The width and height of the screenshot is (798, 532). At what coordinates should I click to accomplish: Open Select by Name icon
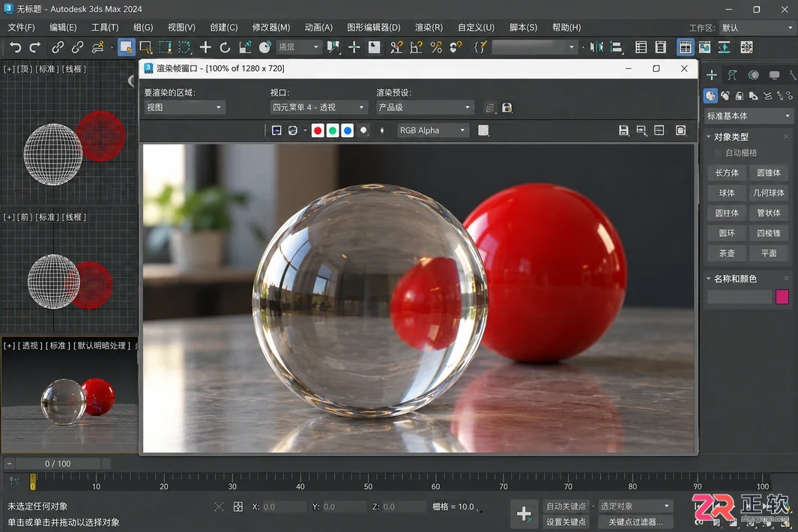[145, 47]
